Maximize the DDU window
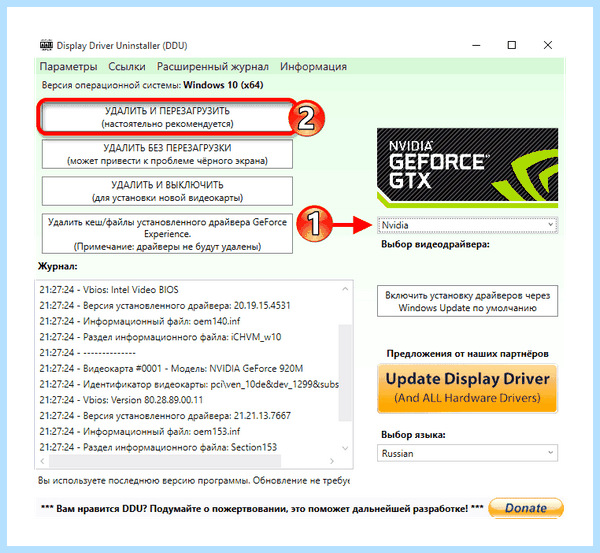The height and width of the screenshot is (553, 600). (x=512, y=45)
